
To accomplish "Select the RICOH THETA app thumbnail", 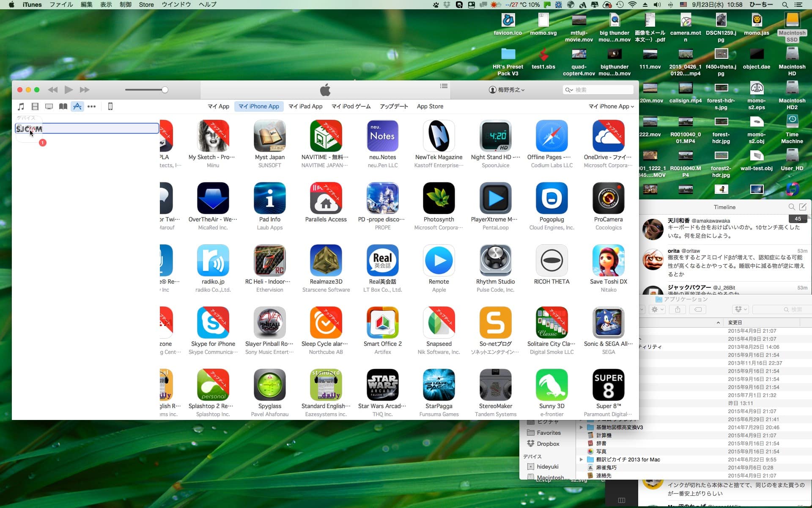I will [x=551, y=260].
